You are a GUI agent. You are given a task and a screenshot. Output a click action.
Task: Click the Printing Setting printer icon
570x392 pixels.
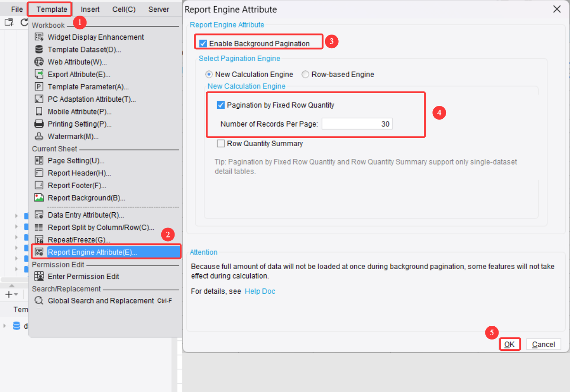tap(39, 124)
